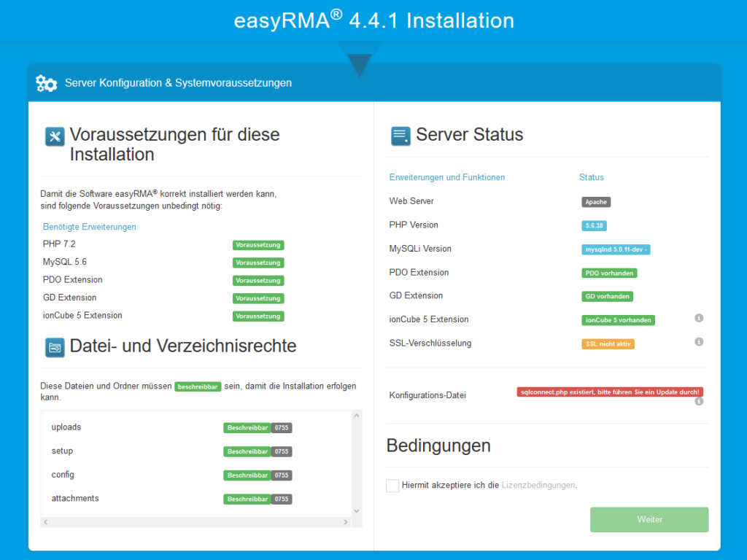Click the Apache web server badge
The width and height of the screenshot is (747, 560).
[596, 202]
